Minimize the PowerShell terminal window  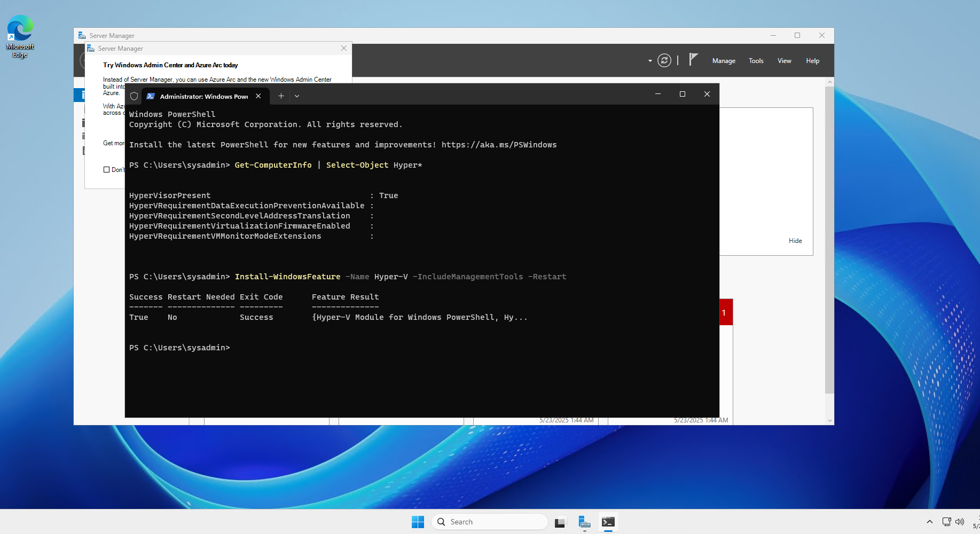click(x=658, y=94)
